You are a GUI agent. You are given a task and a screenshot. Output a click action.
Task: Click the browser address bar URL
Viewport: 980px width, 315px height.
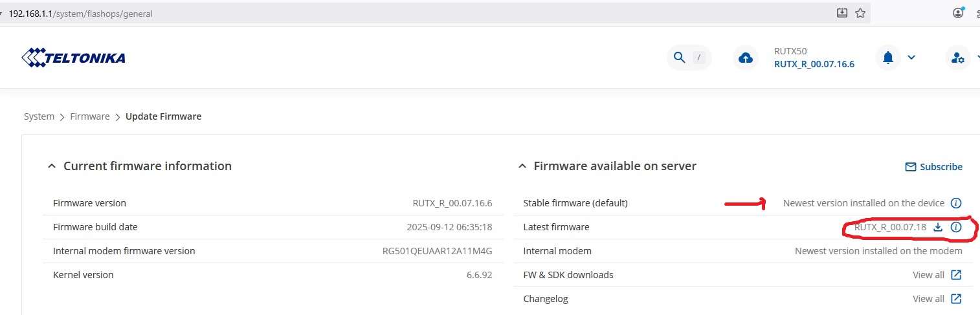click(x=81, y=13)
